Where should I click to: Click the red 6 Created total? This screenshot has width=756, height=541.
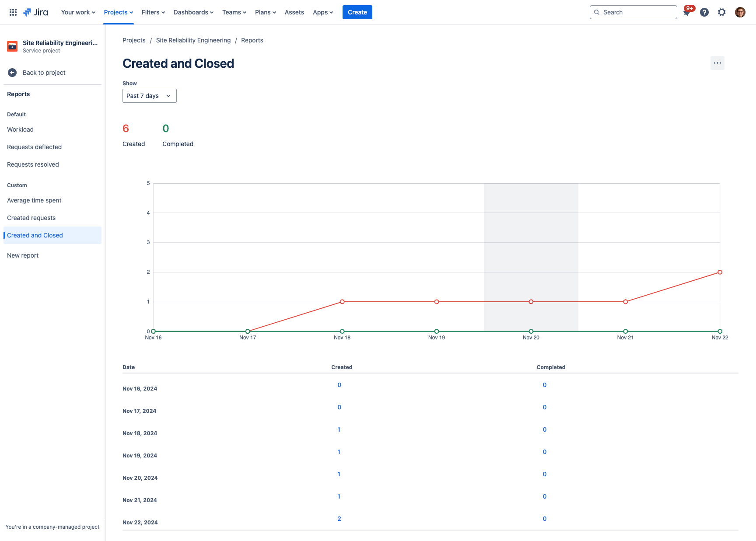coord(126,129)
